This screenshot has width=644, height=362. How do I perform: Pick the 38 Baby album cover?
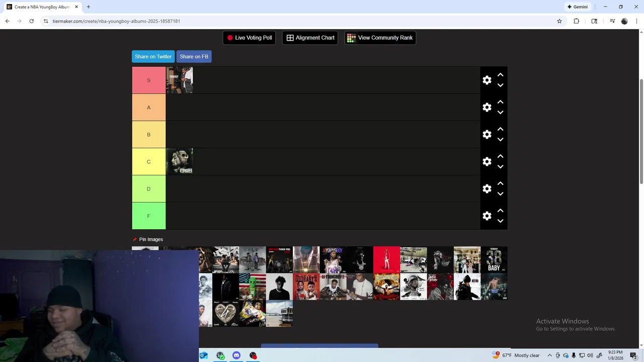pyautogui.click(x=494, y=259)
